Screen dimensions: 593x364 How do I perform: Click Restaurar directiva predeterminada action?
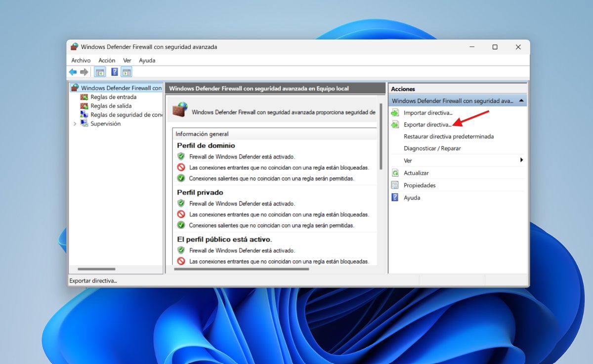[x=449, y=136]
